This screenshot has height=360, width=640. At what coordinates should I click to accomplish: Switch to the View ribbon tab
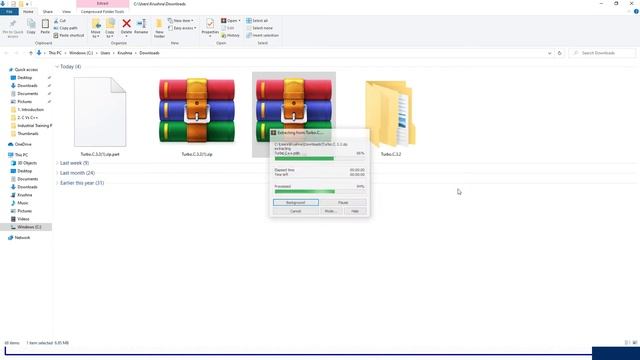coord(66,12)
